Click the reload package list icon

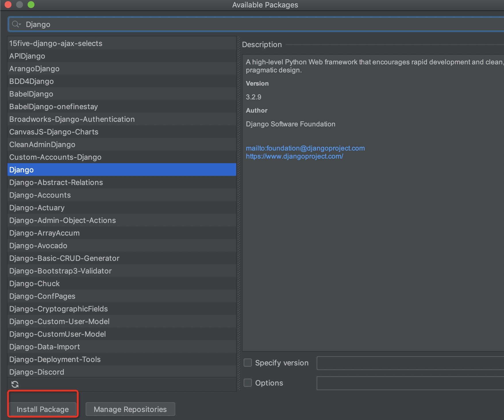15,384
